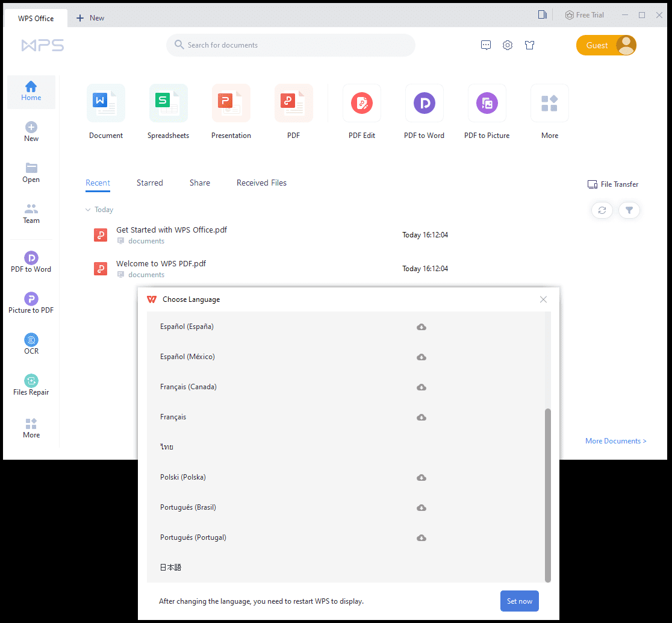Image resolution: width=672 pixels, height=623 pixels.
Task: Open the folder icon in sidebar
Action: point(31,167)
